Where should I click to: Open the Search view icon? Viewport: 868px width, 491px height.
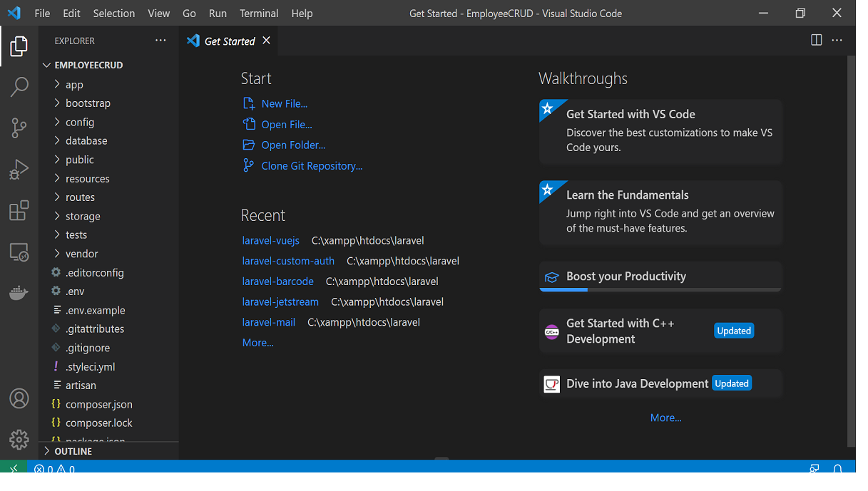click(x=19, y=87)
